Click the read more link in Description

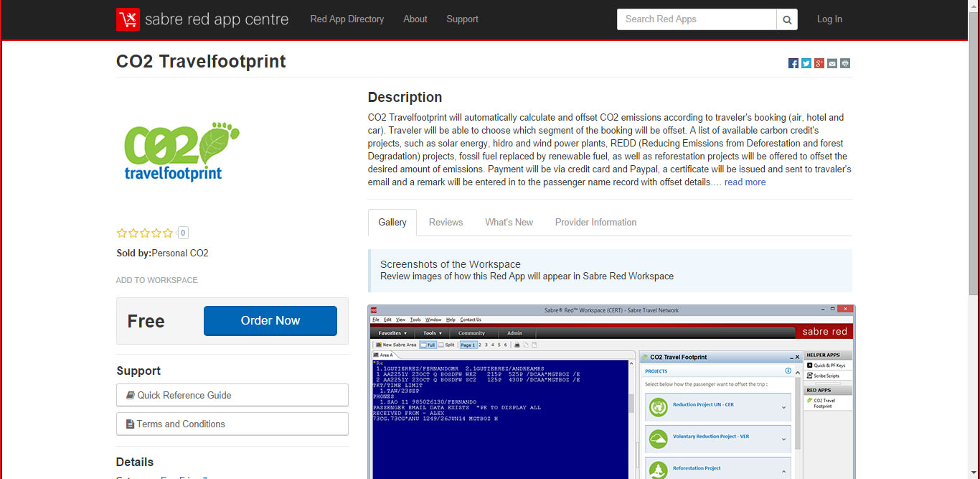pos(745,182)
